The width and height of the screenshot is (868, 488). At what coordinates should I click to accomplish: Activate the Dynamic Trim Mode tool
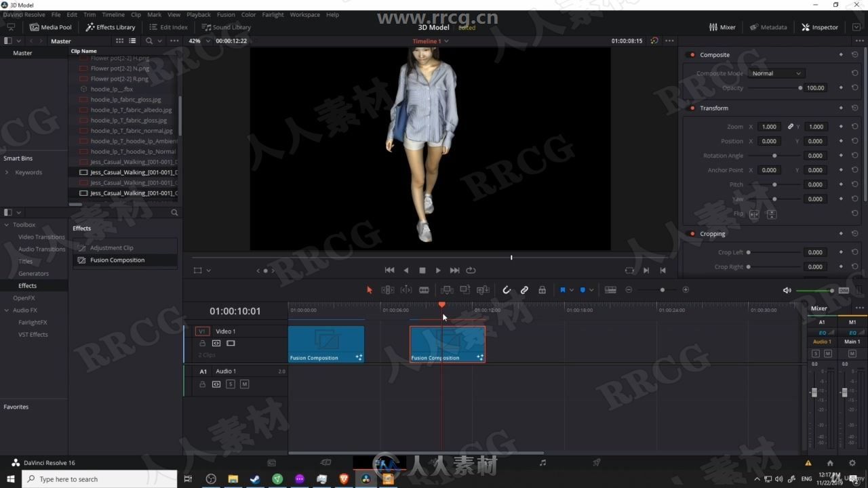click(406, 290)
